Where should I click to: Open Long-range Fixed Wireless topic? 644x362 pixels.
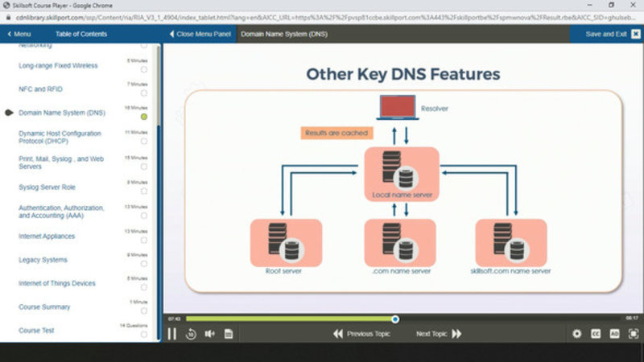(58, 66)
